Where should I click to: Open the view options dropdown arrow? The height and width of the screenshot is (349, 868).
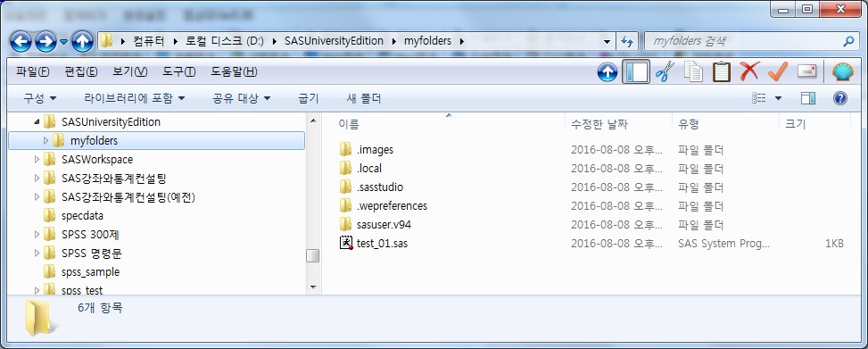tap(778, 98)
